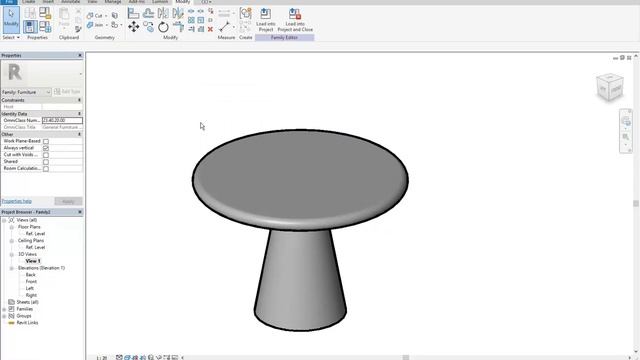Select the Align tool icon
Viewport: 640px width, 360px height.
pos(133,13)
